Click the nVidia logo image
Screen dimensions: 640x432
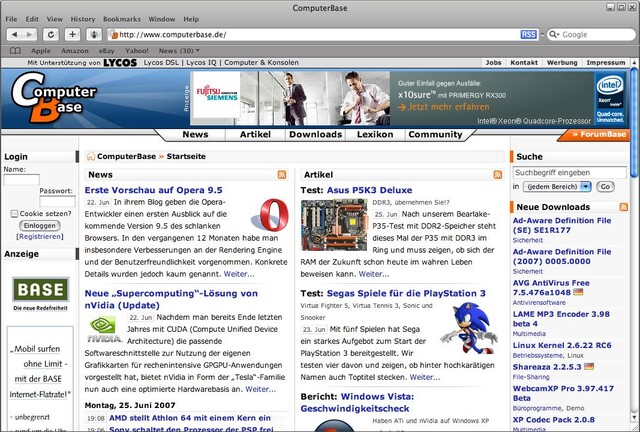click(104, 330)
